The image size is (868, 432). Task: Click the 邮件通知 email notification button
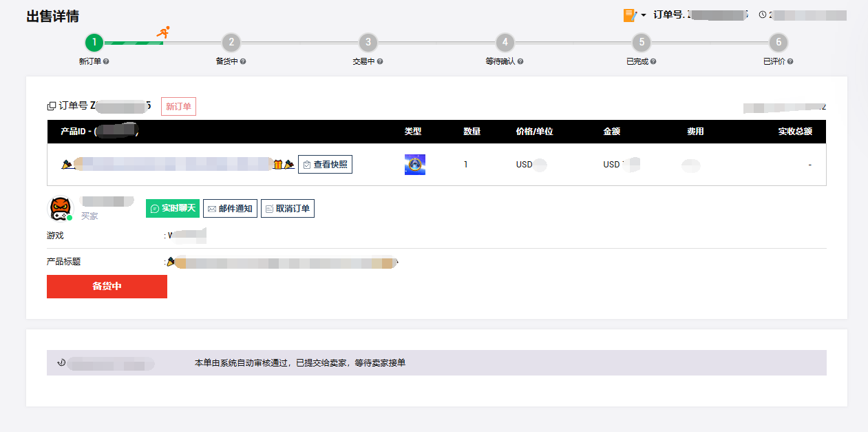tap(230, 209)
